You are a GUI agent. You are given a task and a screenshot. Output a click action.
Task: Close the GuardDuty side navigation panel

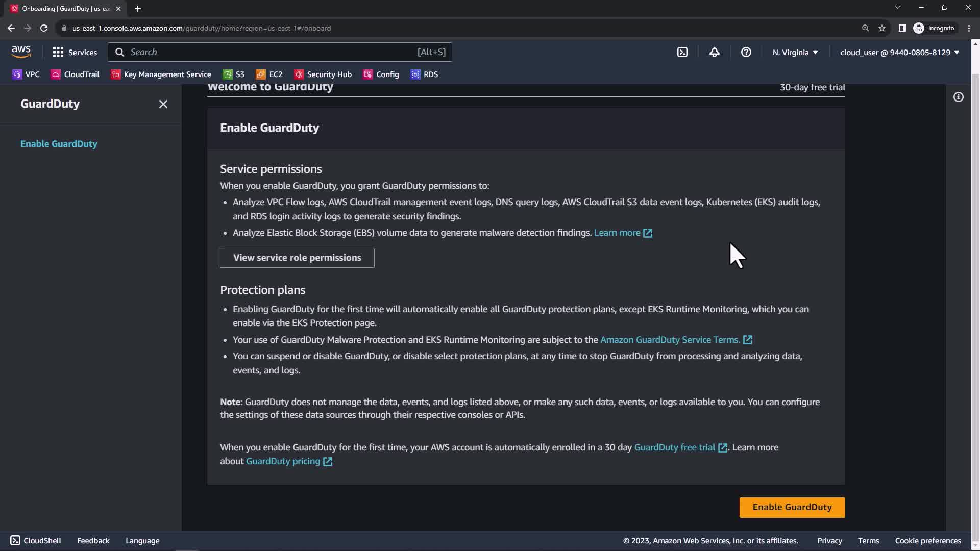click(163, 104)
